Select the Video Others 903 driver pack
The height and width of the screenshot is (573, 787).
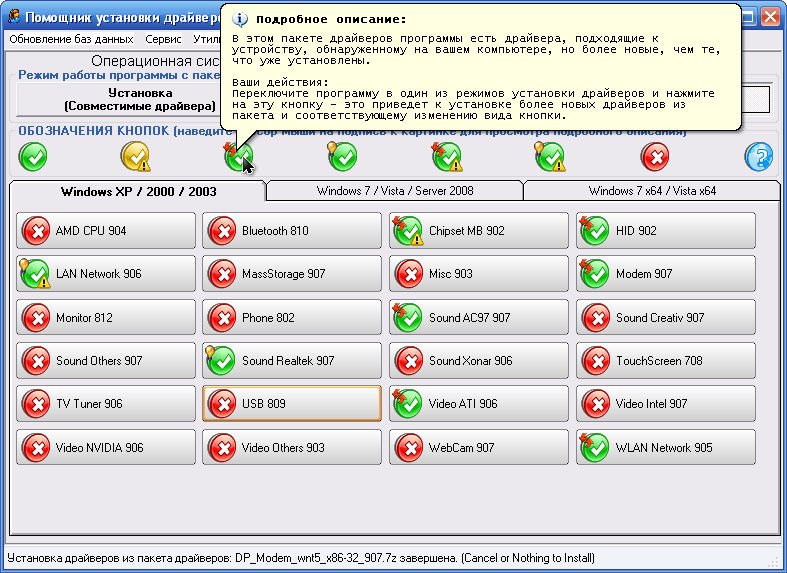(292, 448)
